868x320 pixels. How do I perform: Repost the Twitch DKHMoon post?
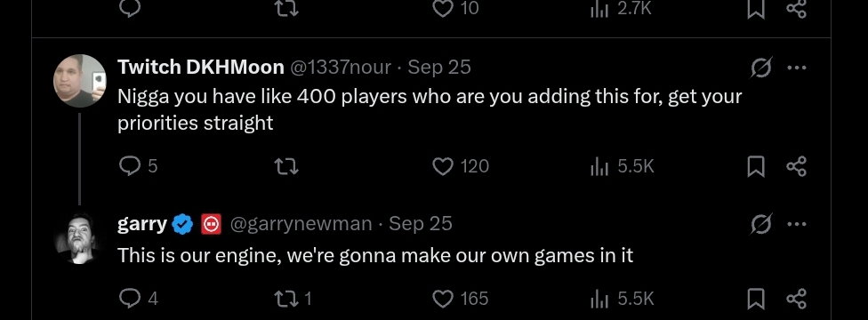pyautogui.click(x=286, y=166)
